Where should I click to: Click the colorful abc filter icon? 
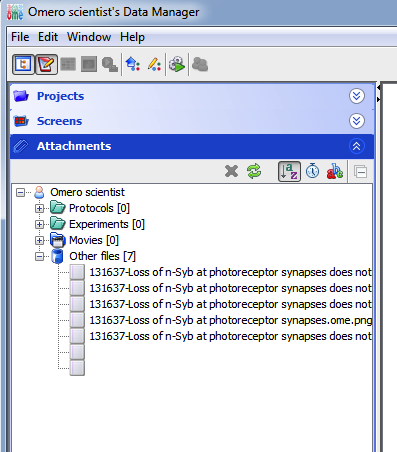click(x=335, y=171)
